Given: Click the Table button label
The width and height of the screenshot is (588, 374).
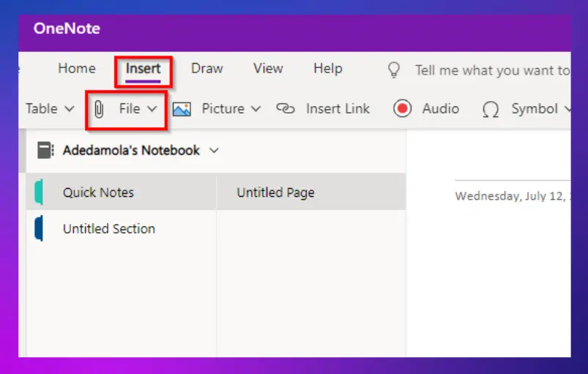Looking at the screenshot, I should (x=41, y=108).
